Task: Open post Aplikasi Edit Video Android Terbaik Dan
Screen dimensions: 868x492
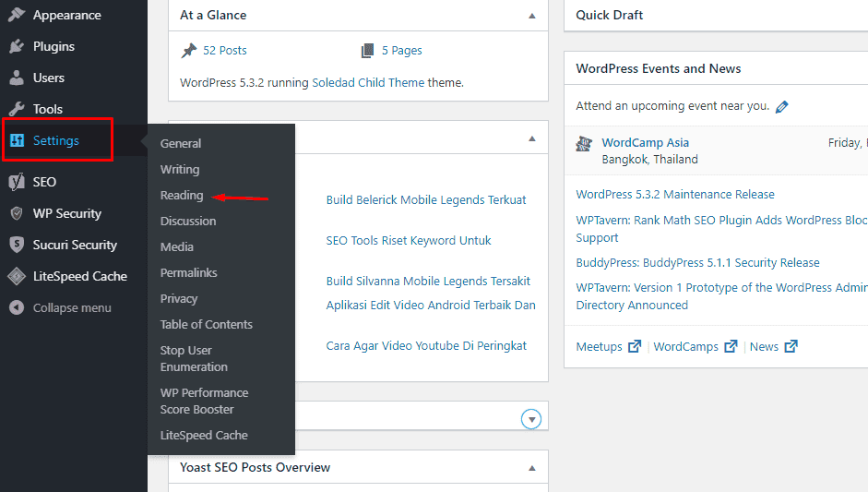Action: 431,306
